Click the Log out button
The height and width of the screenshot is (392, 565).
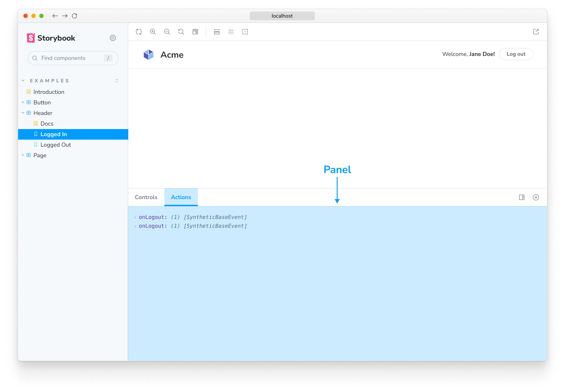(516, 54)
